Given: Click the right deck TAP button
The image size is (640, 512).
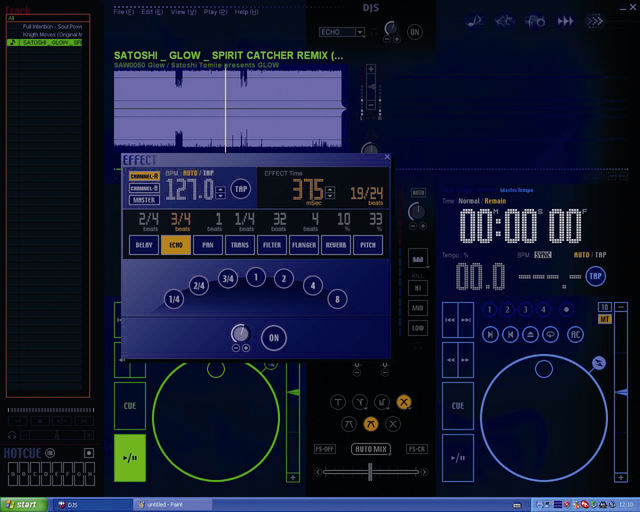Looking at the screenshot, I should 595,276.
